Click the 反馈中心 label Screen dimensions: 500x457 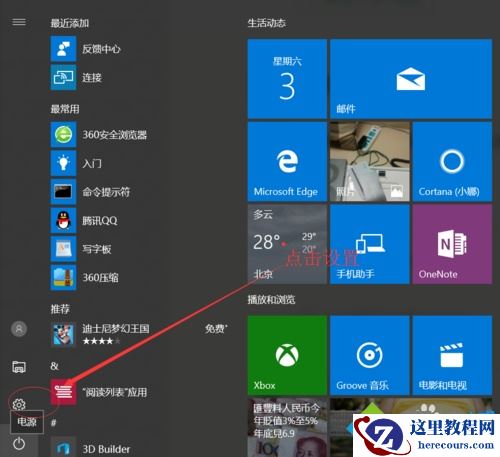tap(102, 49)
